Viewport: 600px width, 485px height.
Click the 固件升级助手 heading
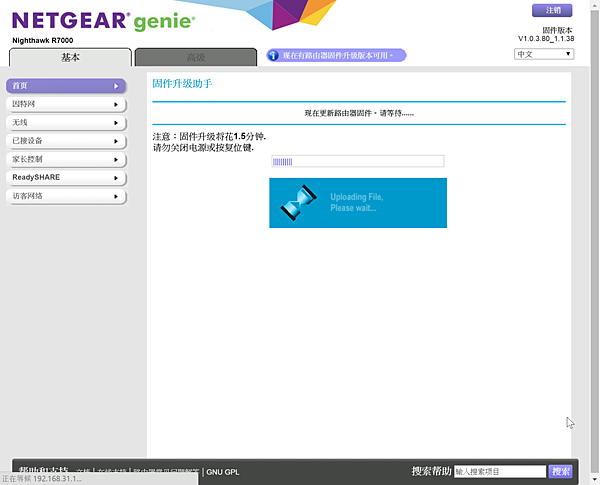tap(182, 83)
